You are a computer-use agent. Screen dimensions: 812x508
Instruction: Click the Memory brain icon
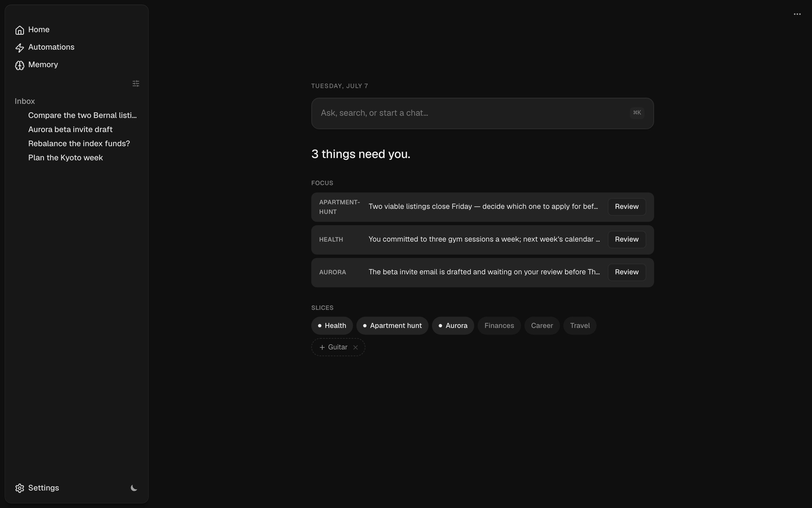[x=19, y=65]
